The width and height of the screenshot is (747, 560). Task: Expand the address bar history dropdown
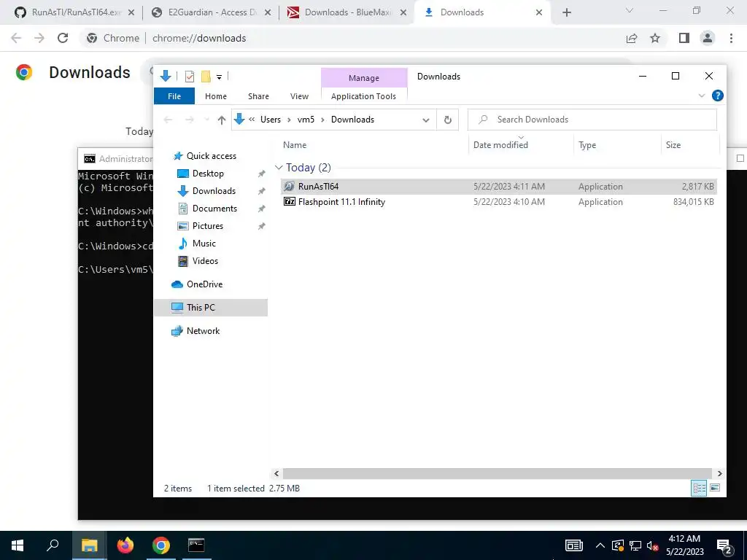425,120
